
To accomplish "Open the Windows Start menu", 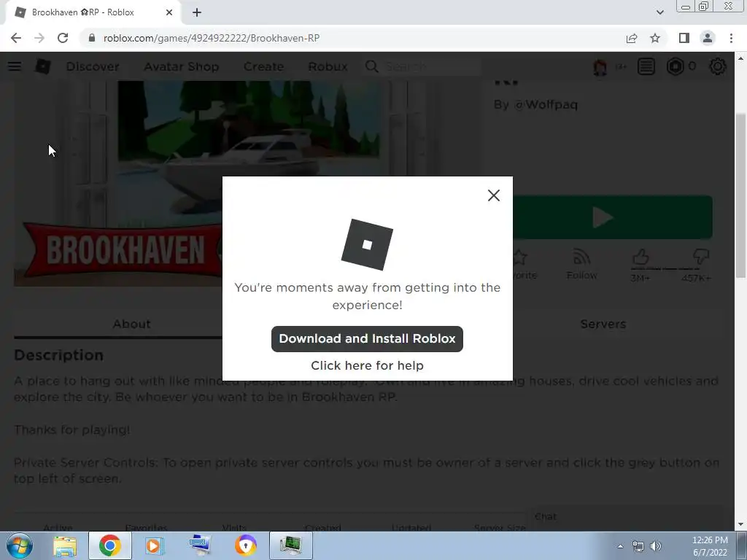I will (20, 545).
